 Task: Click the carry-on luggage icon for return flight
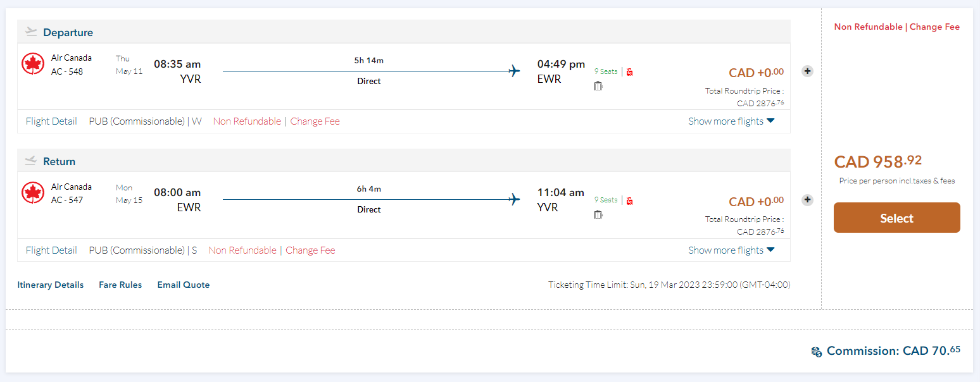[x=598, y=214]
